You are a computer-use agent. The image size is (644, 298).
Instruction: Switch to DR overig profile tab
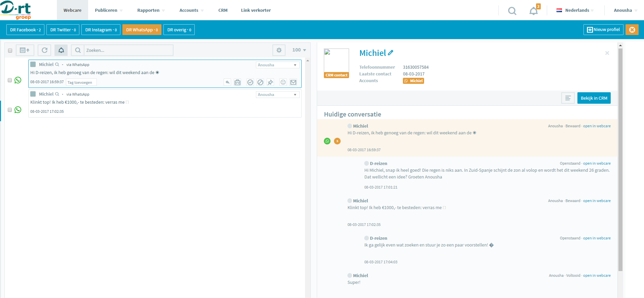click(x=179, y=30)
